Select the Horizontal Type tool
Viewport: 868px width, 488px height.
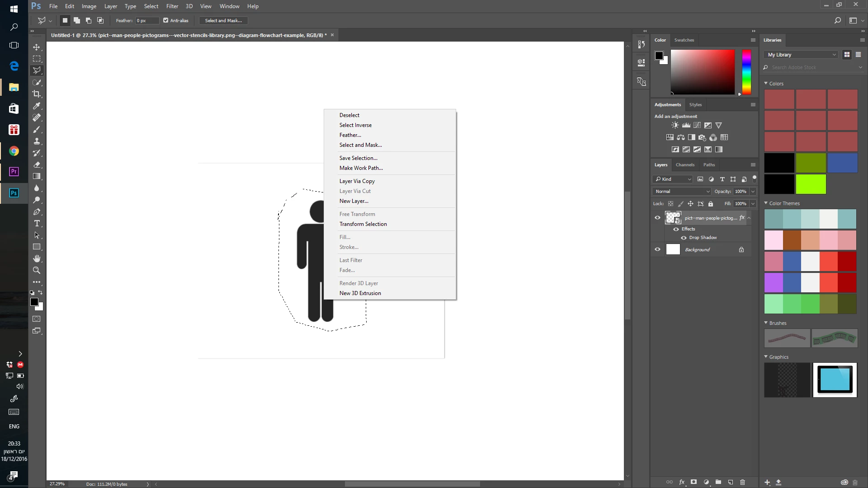(x=37, y=224)
